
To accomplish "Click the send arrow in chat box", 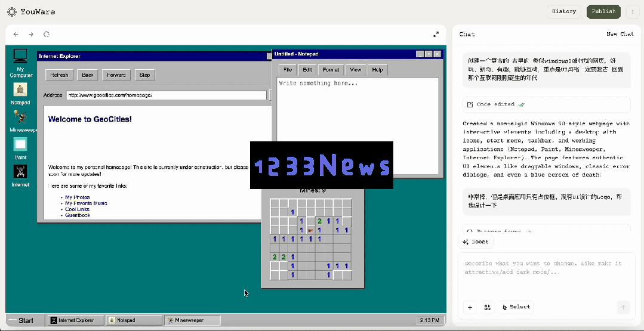I will pos(623,307).
